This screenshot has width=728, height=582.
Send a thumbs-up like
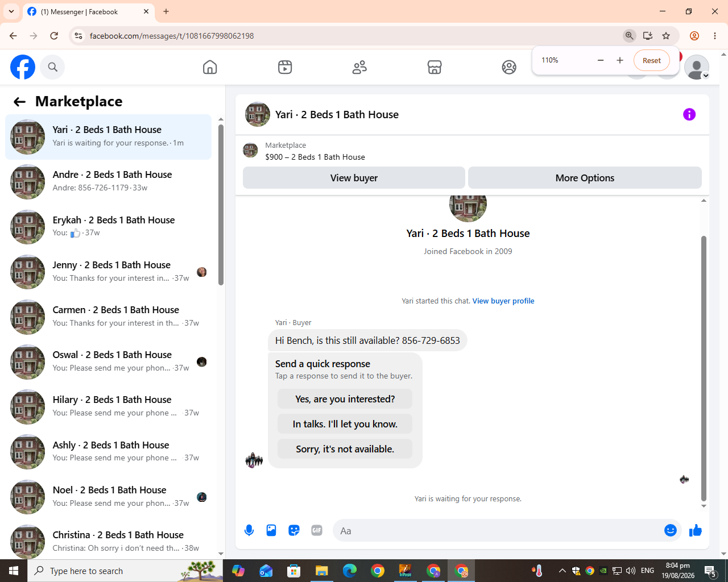coord(695,530)
